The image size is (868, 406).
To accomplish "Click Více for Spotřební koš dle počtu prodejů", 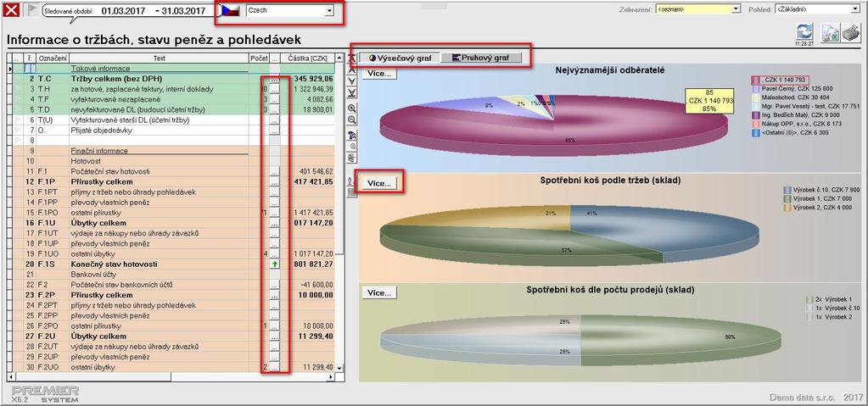I will coord(379,293).
